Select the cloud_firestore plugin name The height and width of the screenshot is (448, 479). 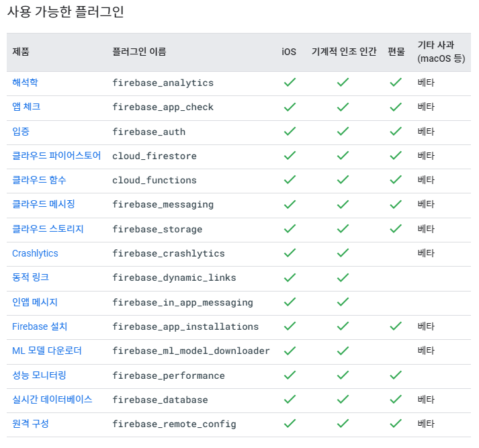coord(155,156)
